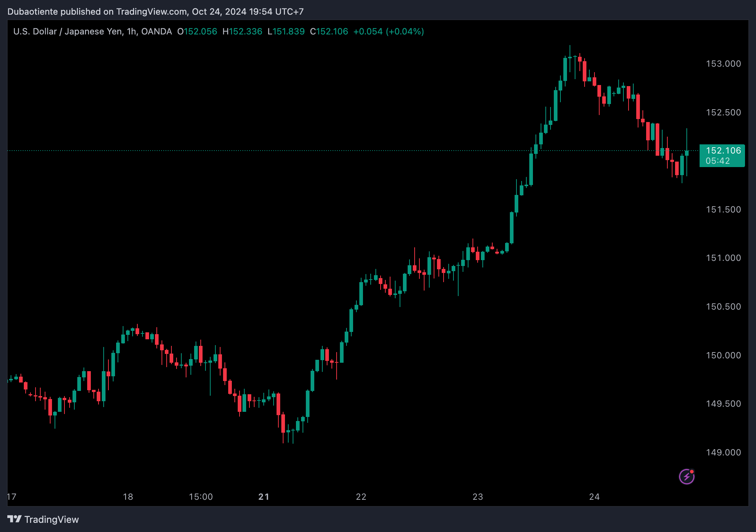Viewport: 756px width, 532px height.
Task: Click the high value H152.336
Action: click(242, 32)
